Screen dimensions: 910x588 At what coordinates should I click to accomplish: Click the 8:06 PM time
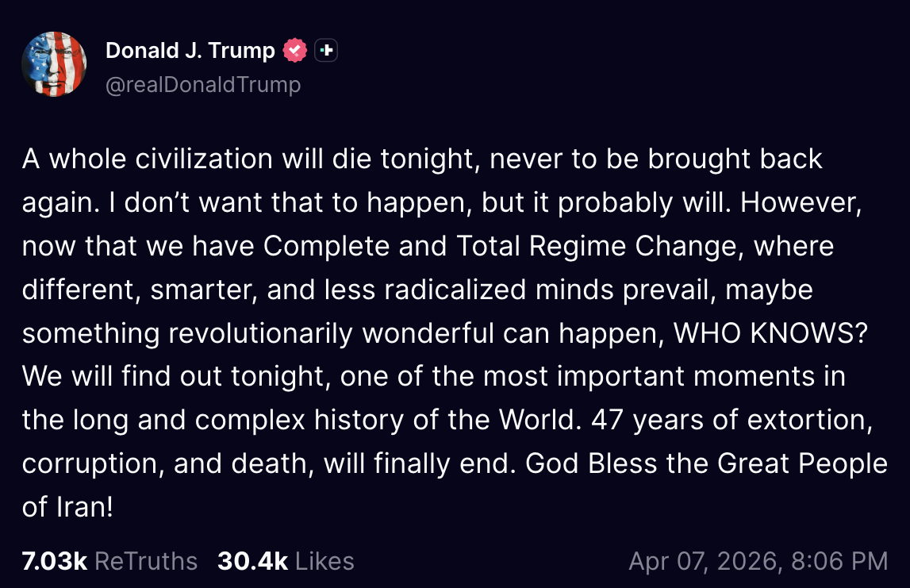tap(839, 561)
